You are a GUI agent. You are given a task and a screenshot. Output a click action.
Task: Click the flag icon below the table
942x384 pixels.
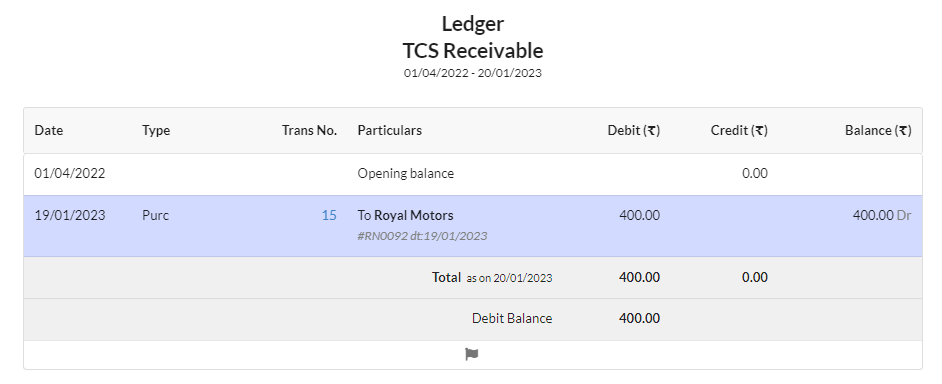pos(472,355)
